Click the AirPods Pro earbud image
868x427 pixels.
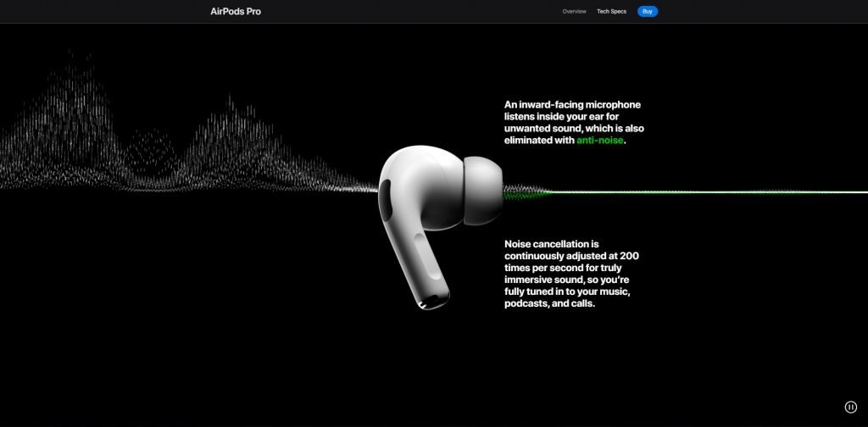pyautogui.click(x=440, y=227)
